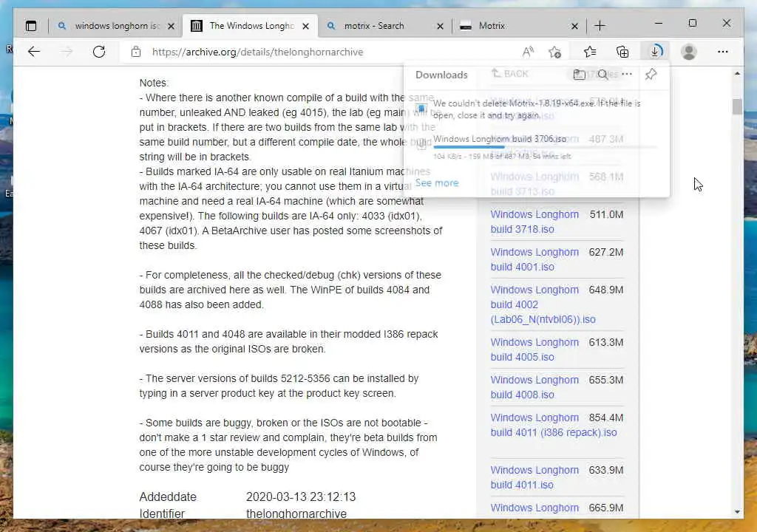Open Settings and more menu
The image size is (757, 532).
(x=723, y=52)
